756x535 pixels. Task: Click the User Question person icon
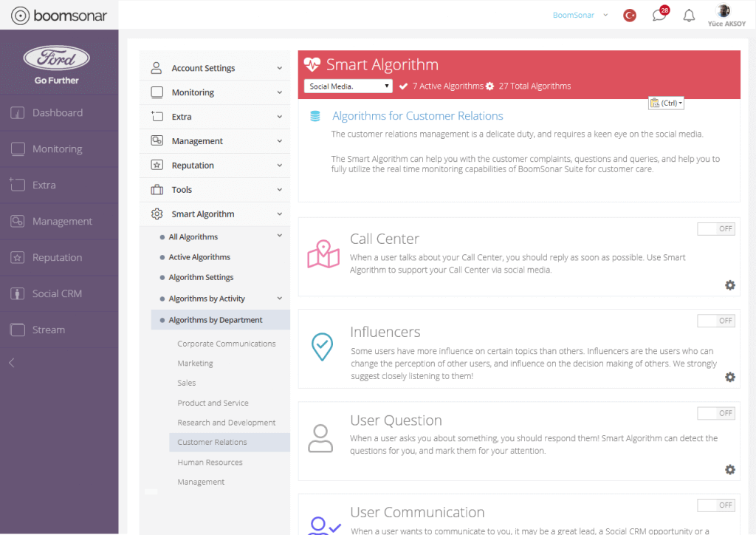tap(320, 438)
